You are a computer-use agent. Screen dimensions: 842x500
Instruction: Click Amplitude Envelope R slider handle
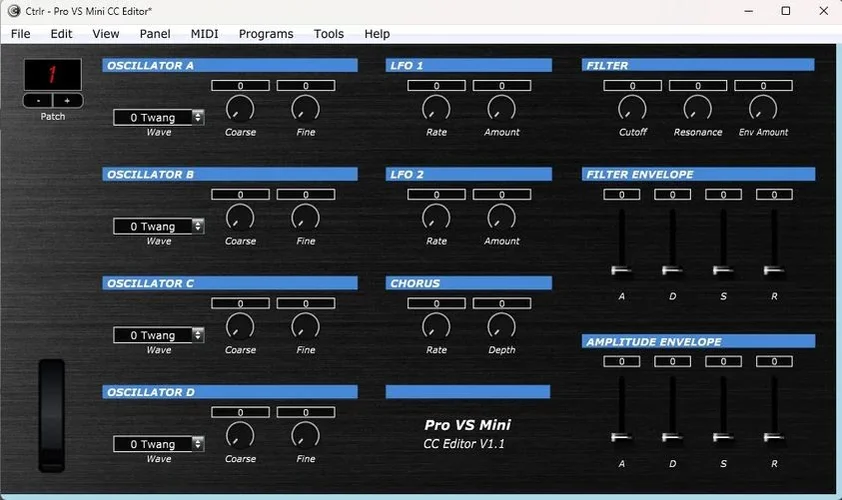(774, 437)
